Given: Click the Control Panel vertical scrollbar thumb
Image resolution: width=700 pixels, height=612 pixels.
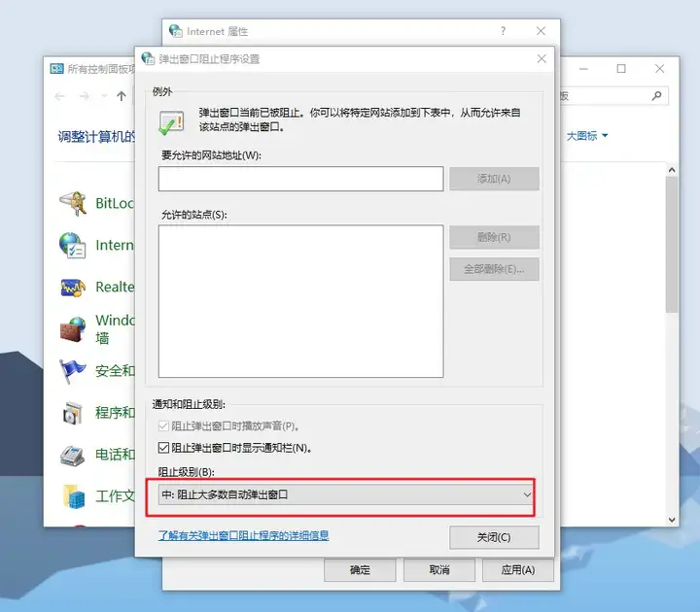Looking at the screenshot, I should (x=672, y=245).
